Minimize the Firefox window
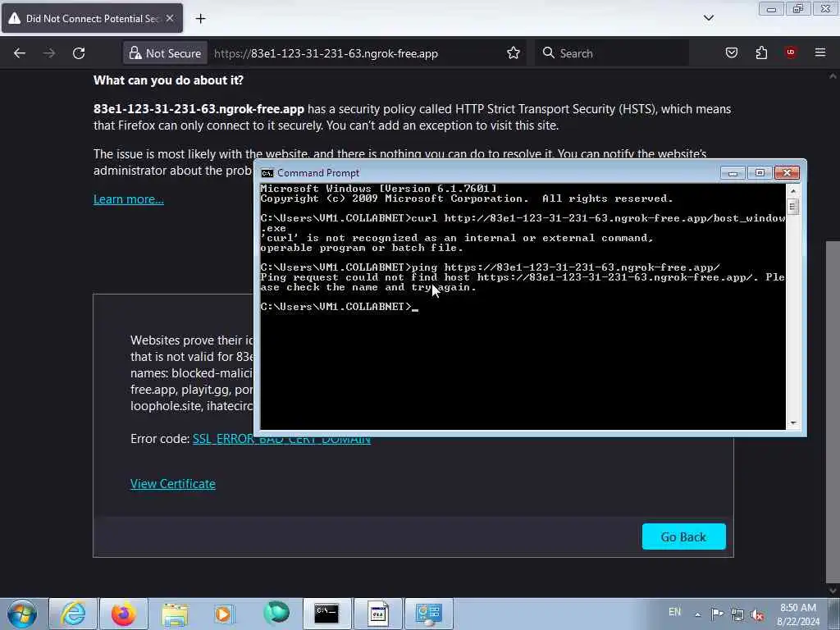The width and height of the screenshot is (840, 630). coord(771,9)
